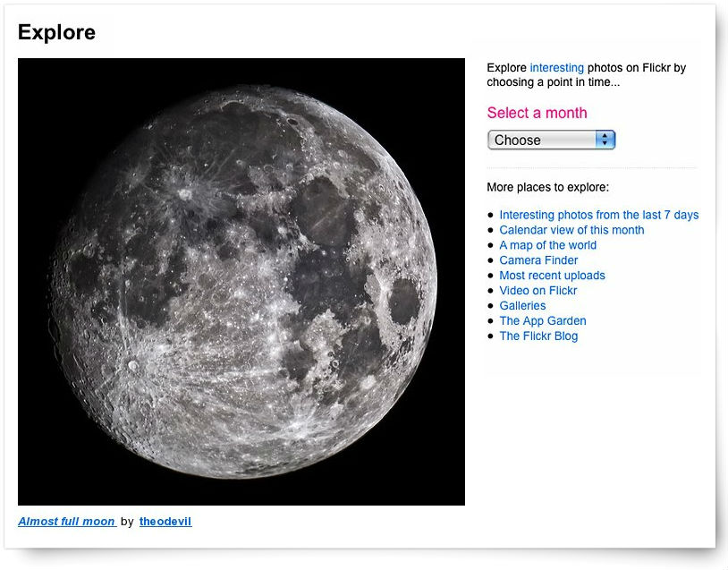View Most recent uploads
Screen dimensions: 728x570
[552, 276]
